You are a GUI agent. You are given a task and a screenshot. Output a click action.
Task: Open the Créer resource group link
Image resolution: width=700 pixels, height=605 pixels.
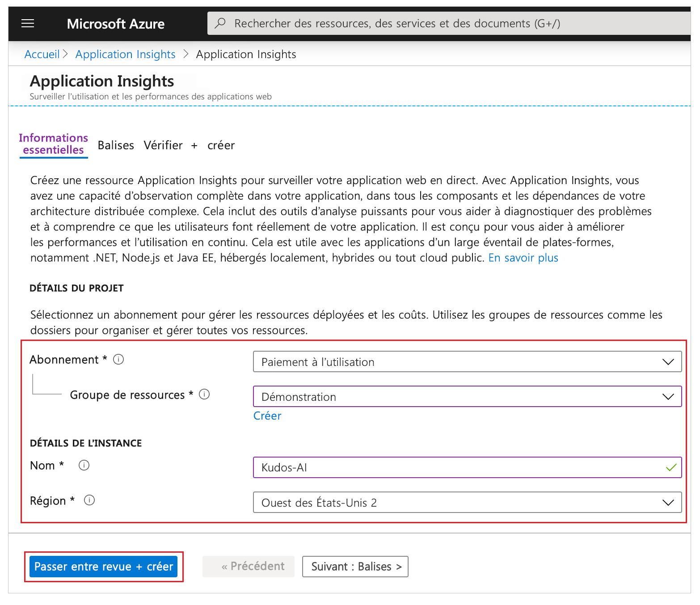click(x=267, y=416)
